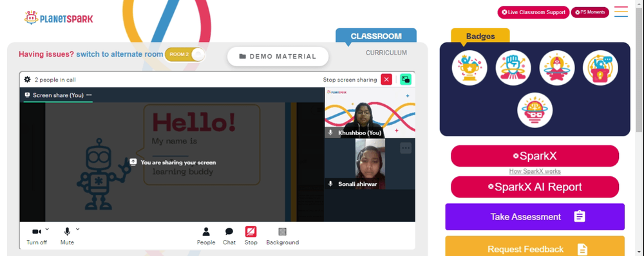644x256 pixels.
Task: Turn off the camera
Action: point(37,236)
